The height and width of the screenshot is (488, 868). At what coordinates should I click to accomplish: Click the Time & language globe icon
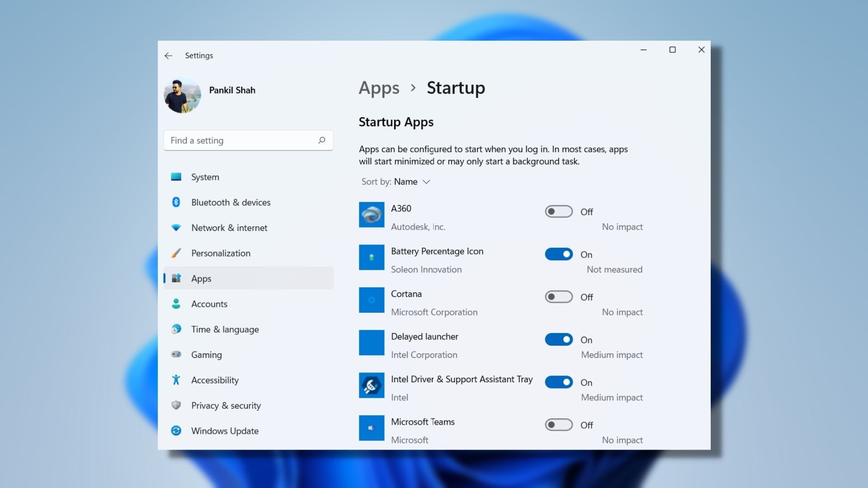[176, 329]
